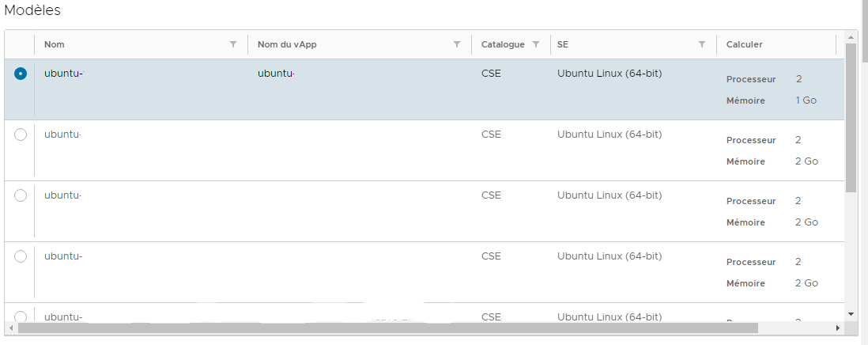Select the second ubuntu template radio button
Viewport: 868px width, 345px height.
tap(21, 135)
